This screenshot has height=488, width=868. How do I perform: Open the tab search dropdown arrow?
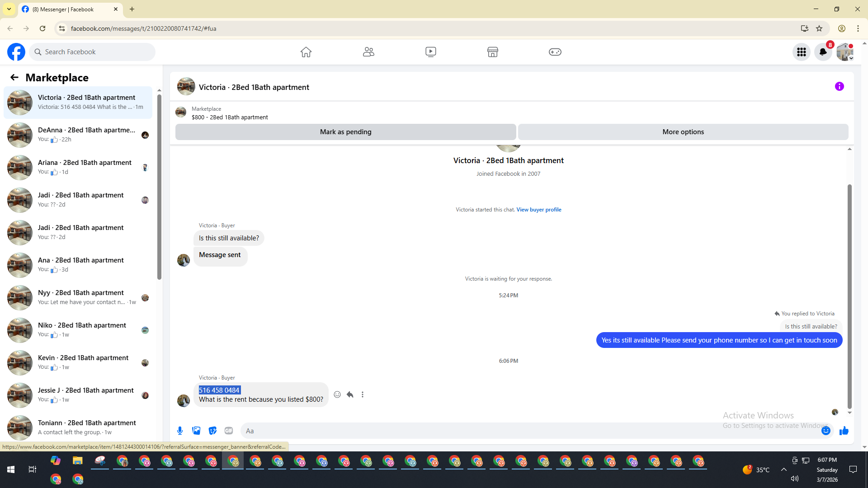[x=9, y=9]
